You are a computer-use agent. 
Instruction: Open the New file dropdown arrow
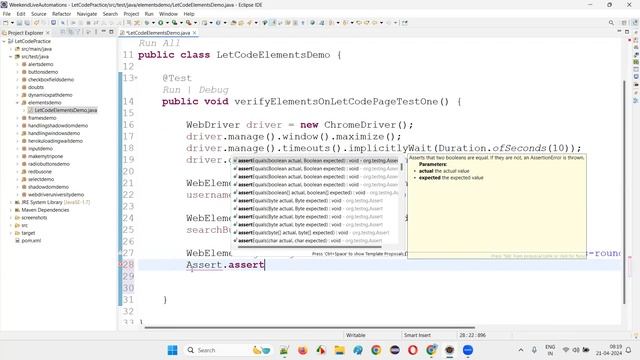[x=12, y=23]
